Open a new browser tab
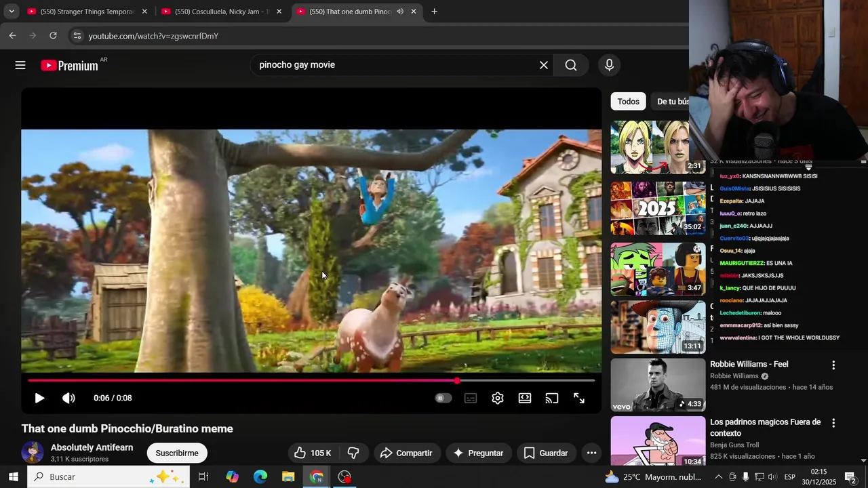 coord(434,12)
